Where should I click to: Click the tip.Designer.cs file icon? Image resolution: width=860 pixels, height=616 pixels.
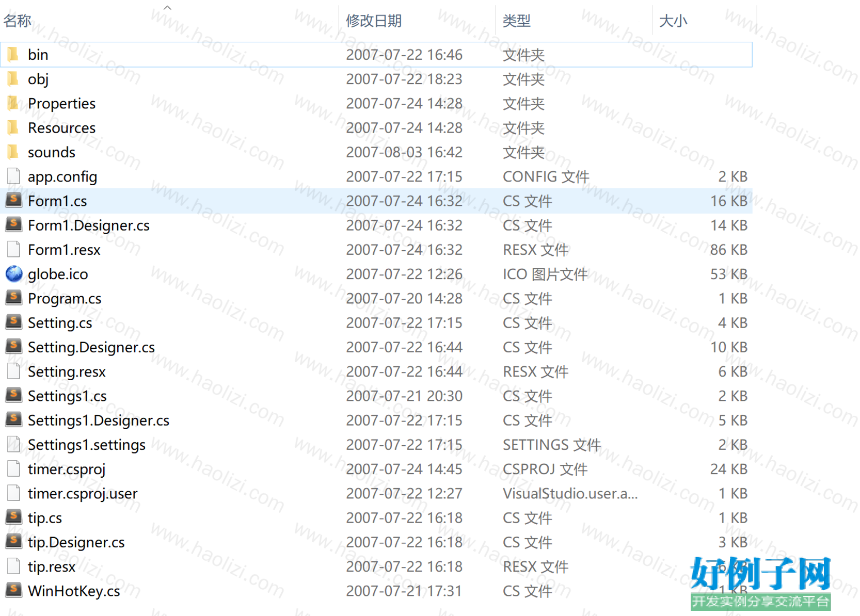tap(13, 542)
